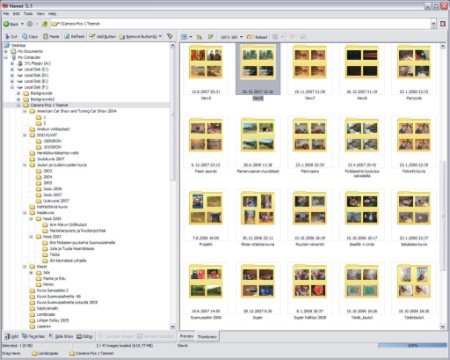Select the highlighted second folder thumbnail in top row

(x=258, y=70)
